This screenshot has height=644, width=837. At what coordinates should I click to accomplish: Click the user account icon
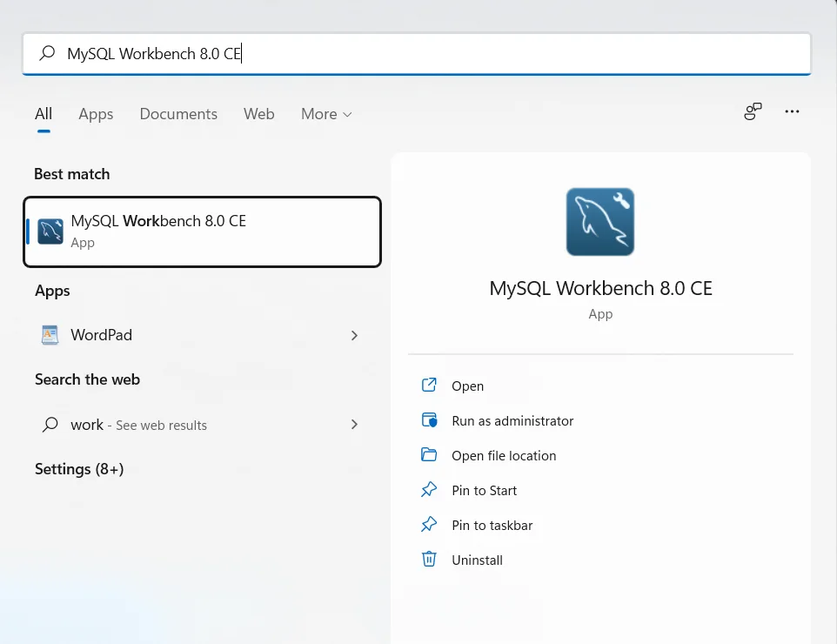pos(752,111)
